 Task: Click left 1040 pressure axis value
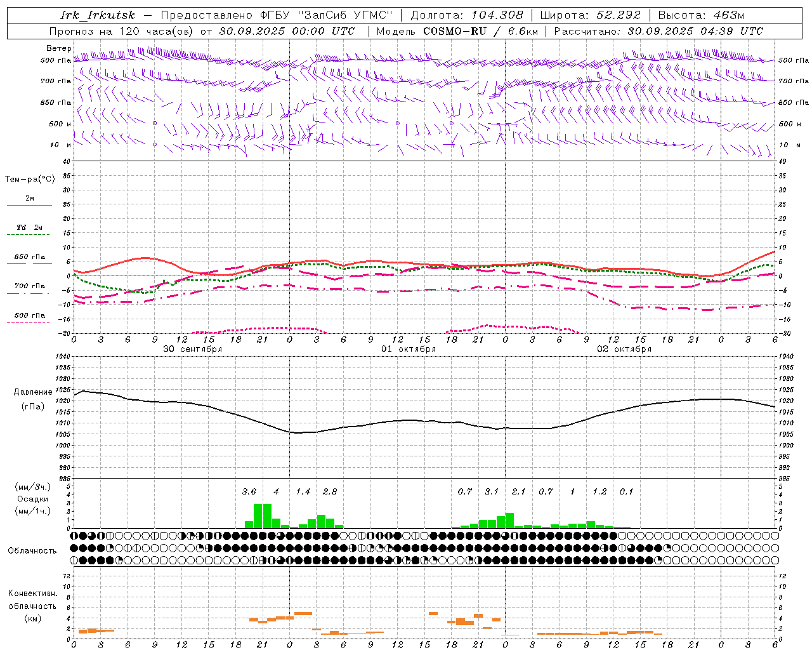coord(63,357)
